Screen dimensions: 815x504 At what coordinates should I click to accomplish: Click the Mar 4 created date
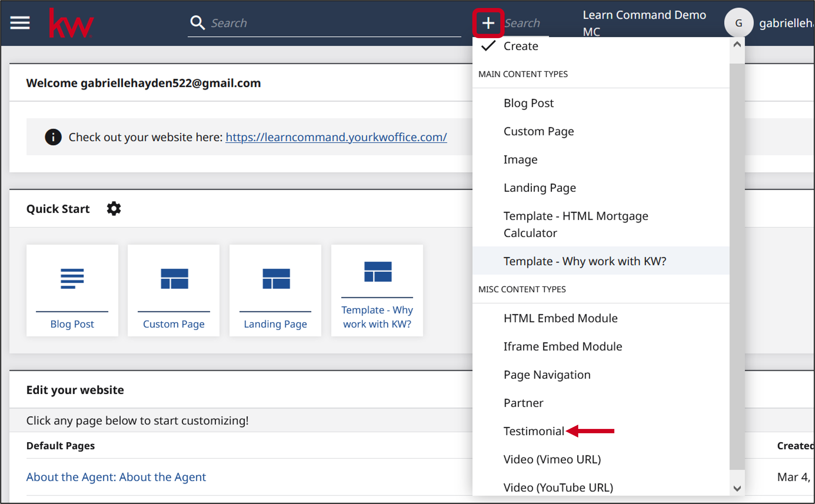pos(794,477)
